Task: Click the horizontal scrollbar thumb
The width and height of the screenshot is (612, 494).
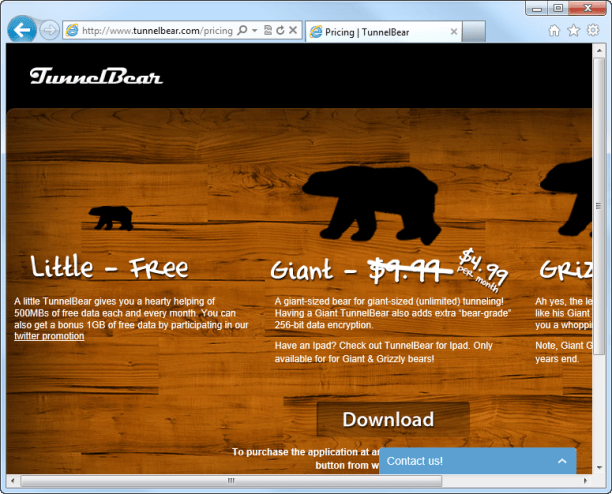Action: [x=231, y=480]
